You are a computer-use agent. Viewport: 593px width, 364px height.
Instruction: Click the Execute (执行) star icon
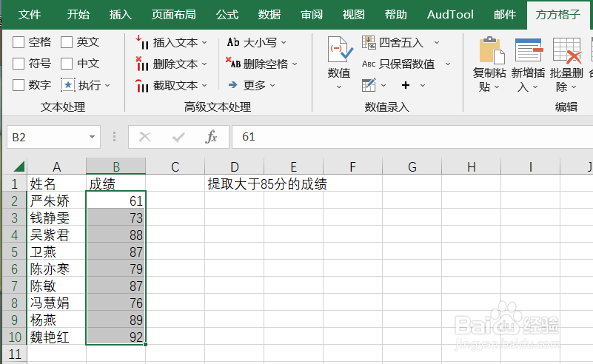tap(67, 85)
